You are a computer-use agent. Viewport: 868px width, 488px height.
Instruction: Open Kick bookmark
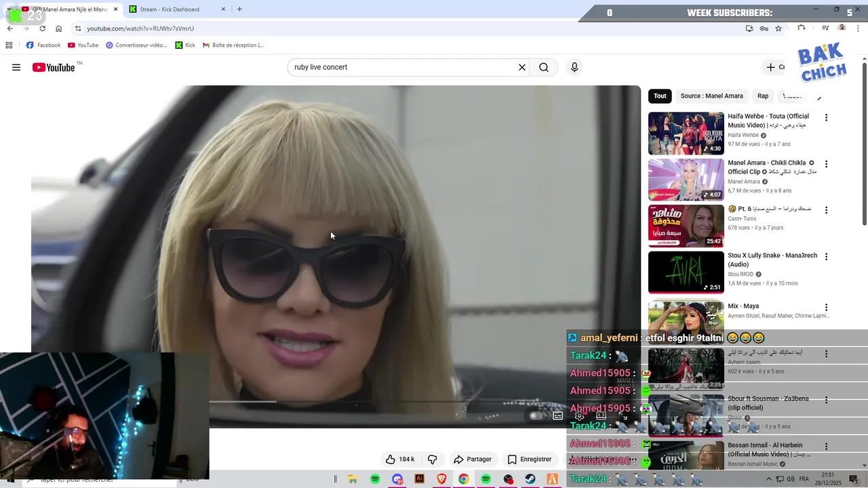tap(185, 45)
